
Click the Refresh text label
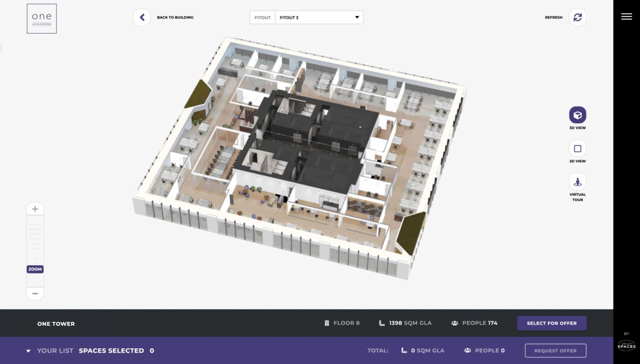coord(553,17)
